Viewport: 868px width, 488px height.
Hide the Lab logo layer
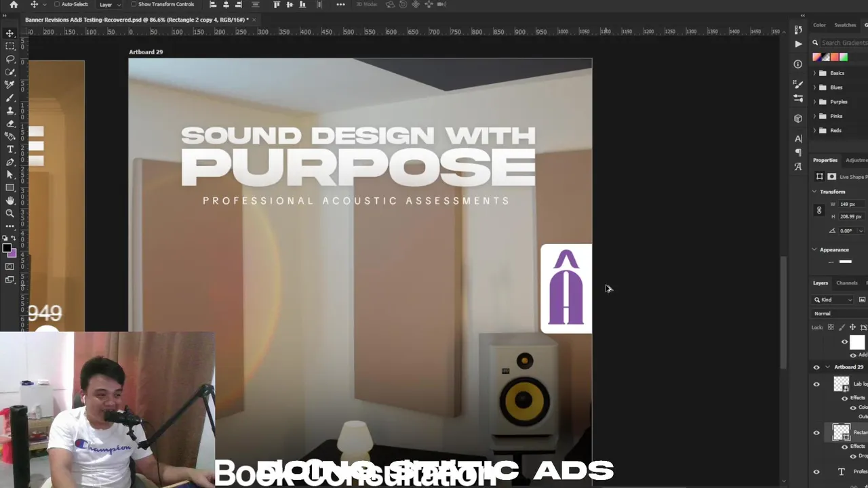816,384
